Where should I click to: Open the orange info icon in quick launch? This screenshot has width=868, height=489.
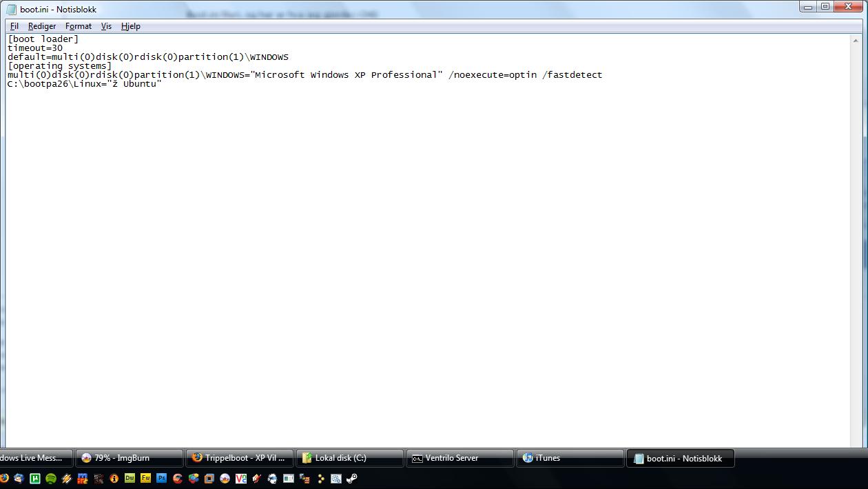(x=114, y=478)
